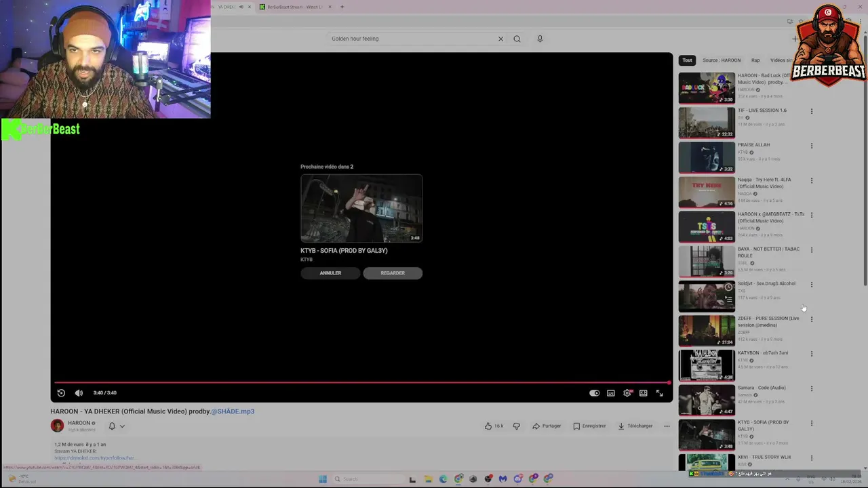The height and width of the screenshot is (488, 868).
Task: Click the notification bell icon
Action: point(112,426)
